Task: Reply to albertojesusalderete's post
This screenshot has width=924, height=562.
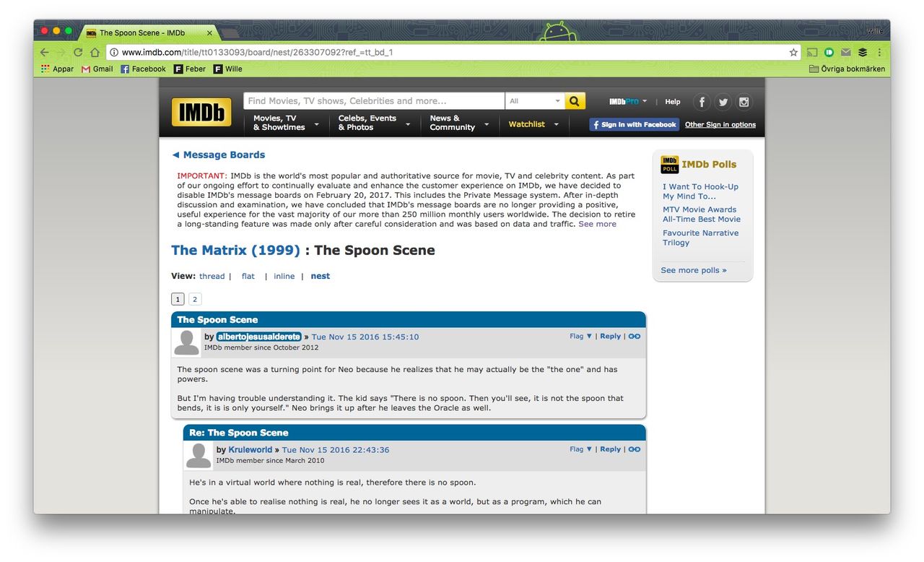Action: (610, 336)
